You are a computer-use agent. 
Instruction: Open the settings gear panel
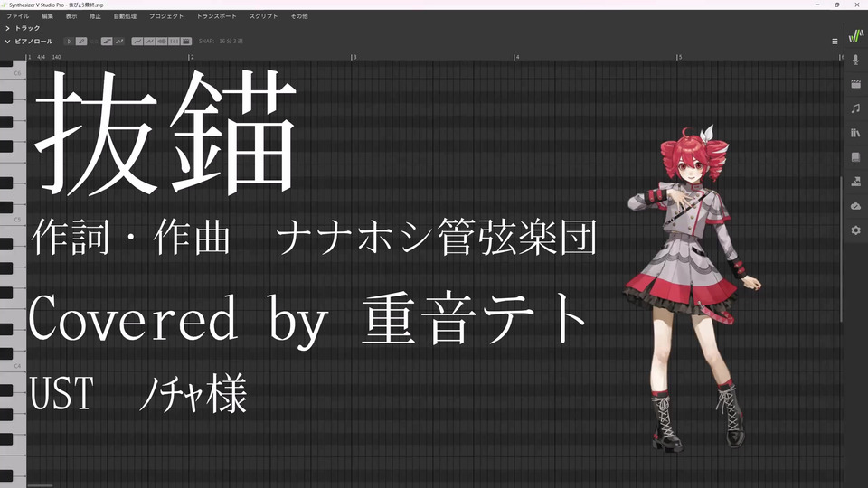[856, 230]
